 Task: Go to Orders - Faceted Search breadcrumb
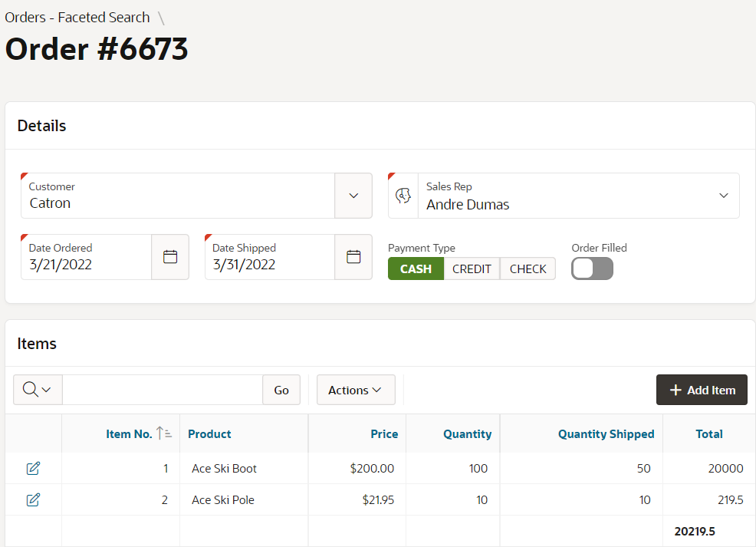77,18
